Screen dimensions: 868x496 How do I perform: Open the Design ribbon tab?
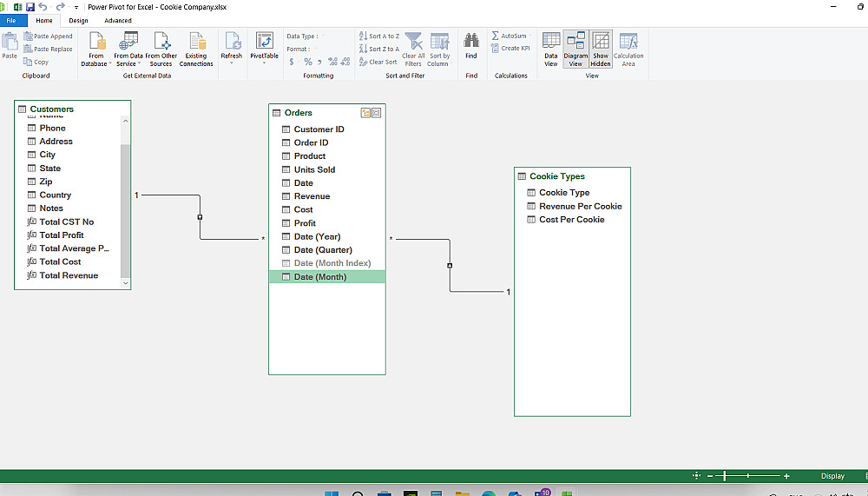pos(78,20)
